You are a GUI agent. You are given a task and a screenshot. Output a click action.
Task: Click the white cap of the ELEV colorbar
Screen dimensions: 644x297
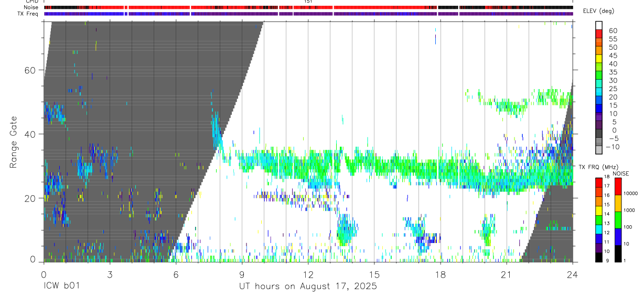599,25
